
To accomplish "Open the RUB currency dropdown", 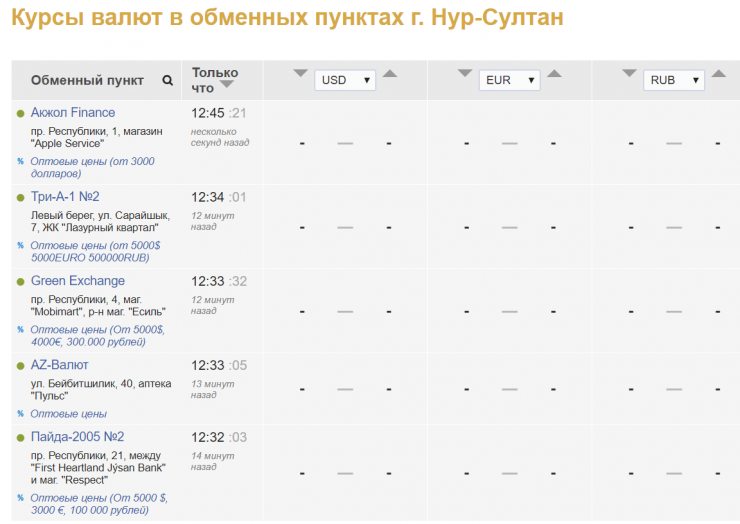I will (673, 80).
